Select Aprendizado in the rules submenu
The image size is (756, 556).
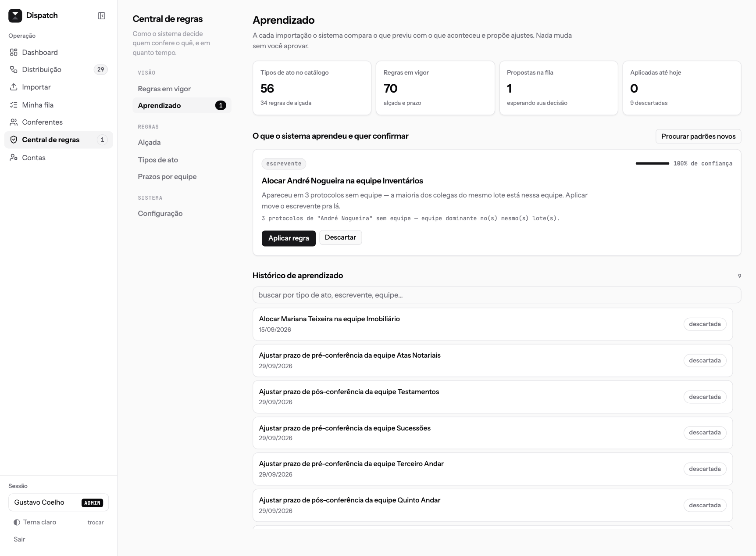click(182, 105)
